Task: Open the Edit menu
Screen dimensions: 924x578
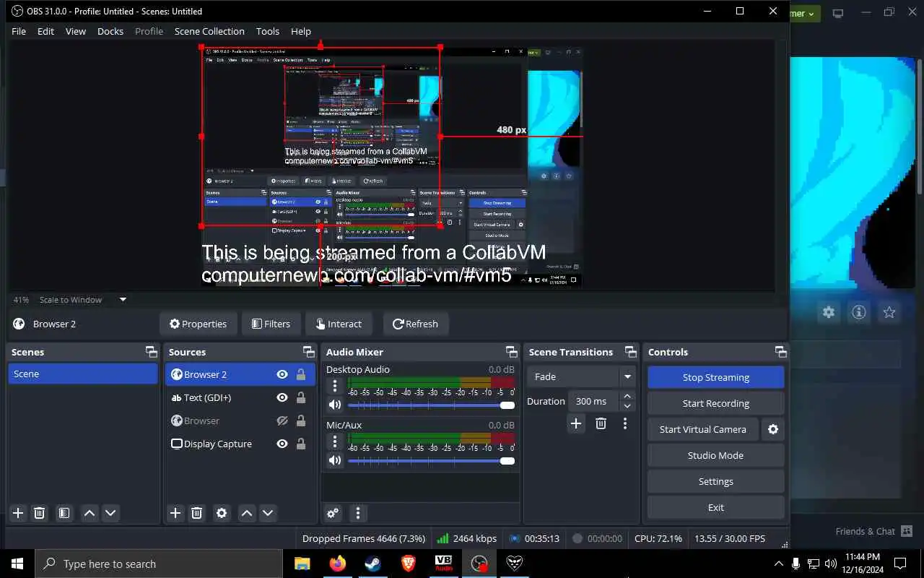Action: point(45,31)
